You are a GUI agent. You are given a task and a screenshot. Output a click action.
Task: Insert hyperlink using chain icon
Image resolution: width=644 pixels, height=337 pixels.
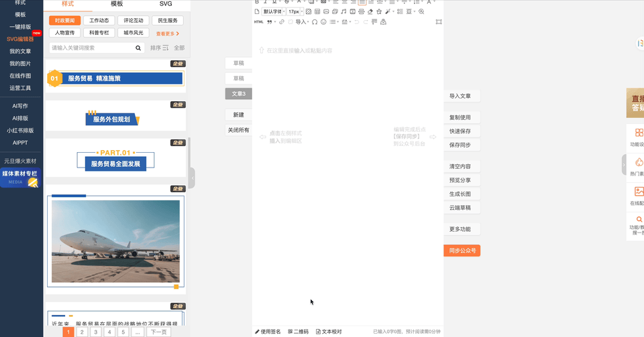[x=281, y=22]
